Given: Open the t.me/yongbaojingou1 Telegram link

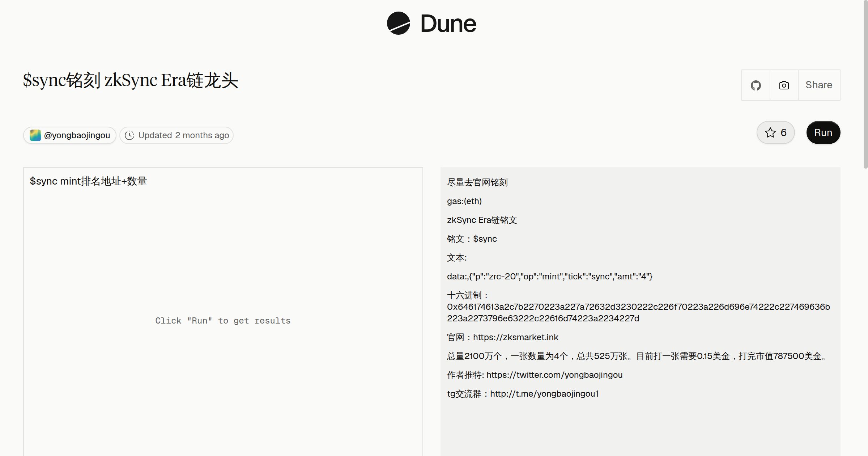Looking at the screenshot, I should 544,394.
